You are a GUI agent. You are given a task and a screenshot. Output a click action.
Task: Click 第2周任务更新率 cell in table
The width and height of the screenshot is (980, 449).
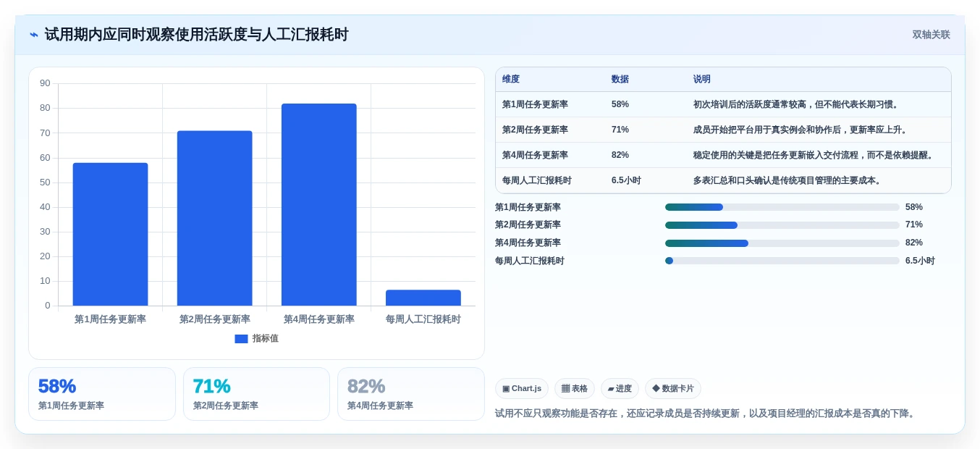535,130
